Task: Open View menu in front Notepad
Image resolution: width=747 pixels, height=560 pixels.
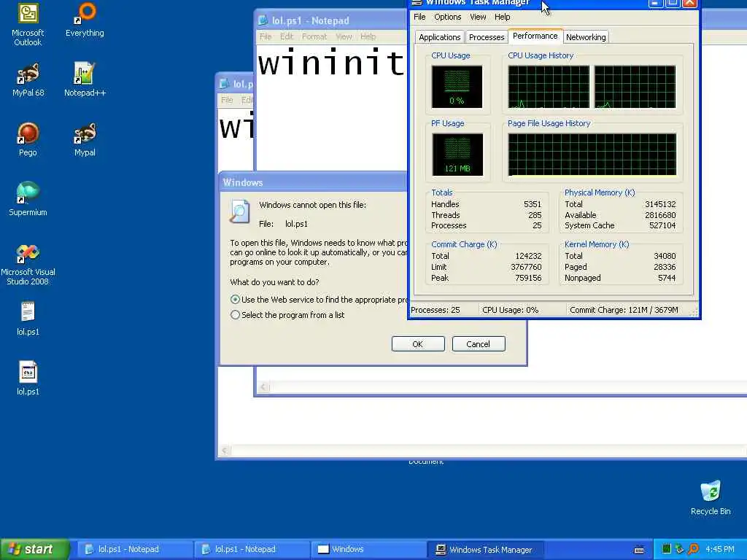Action: point(344,36)
